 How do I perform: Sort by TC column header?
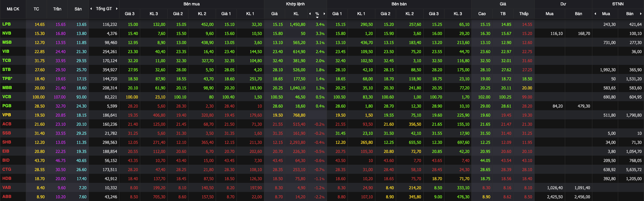(36, 9)
